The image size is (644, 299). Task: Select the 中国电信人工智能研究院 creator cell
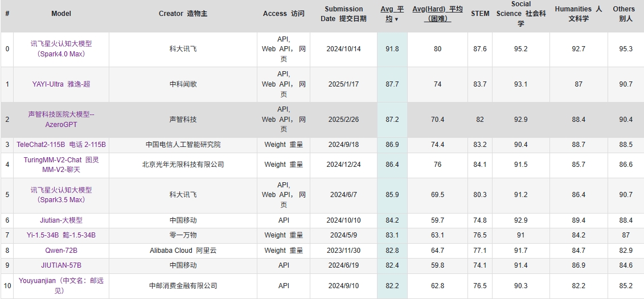[x=183, y=145]
